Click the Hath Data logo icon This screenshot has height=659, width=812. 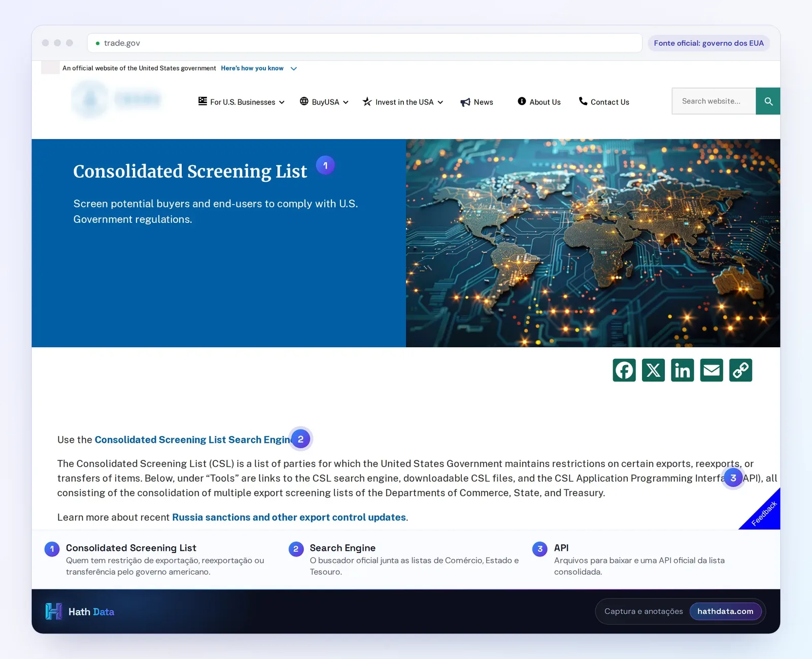(x=53, y=611)
